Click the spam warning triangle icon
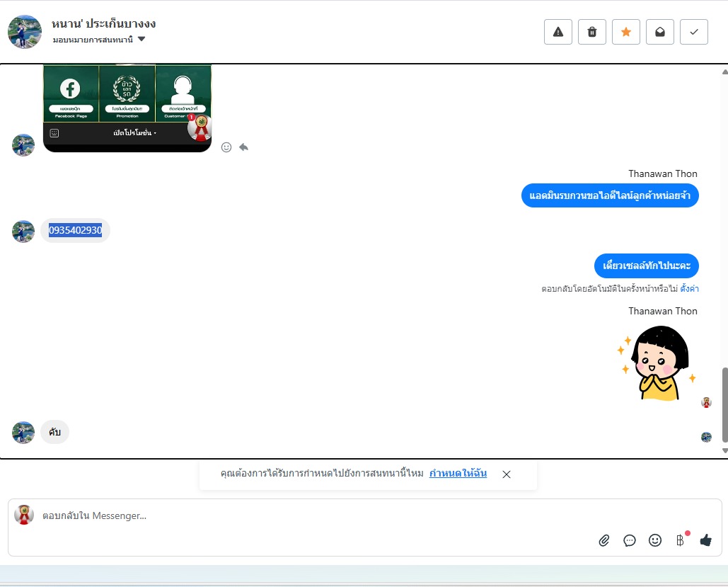Screen dimensions: 728x587 click(558, 32)
